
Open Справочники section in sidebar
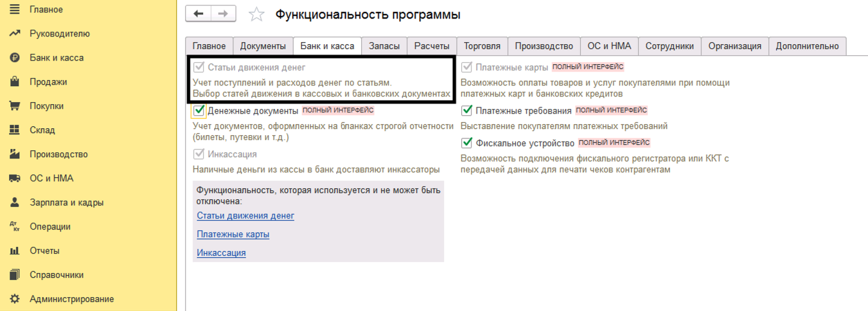point(57,275)
